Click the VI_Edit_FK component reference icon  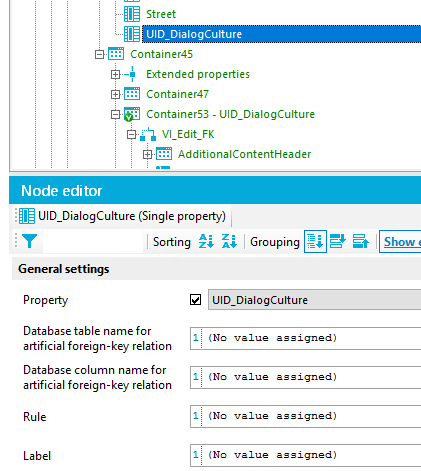(148, 134)
